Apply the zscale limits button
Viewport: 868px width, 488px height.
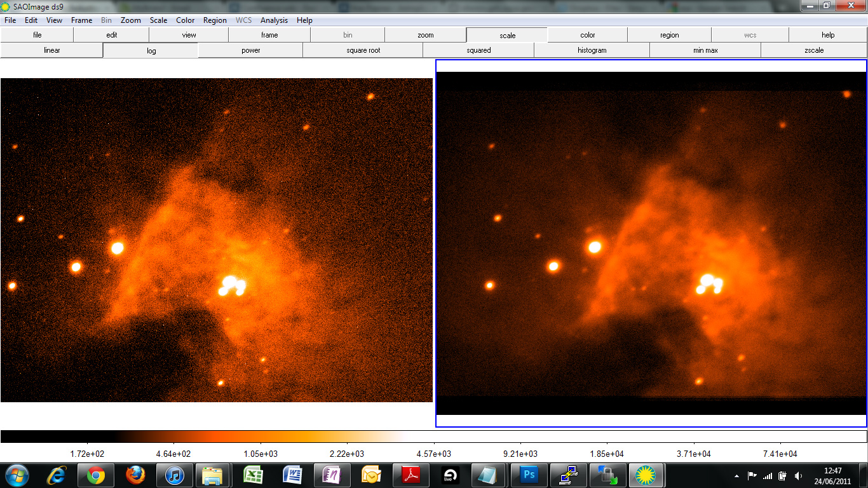(813, 50)
